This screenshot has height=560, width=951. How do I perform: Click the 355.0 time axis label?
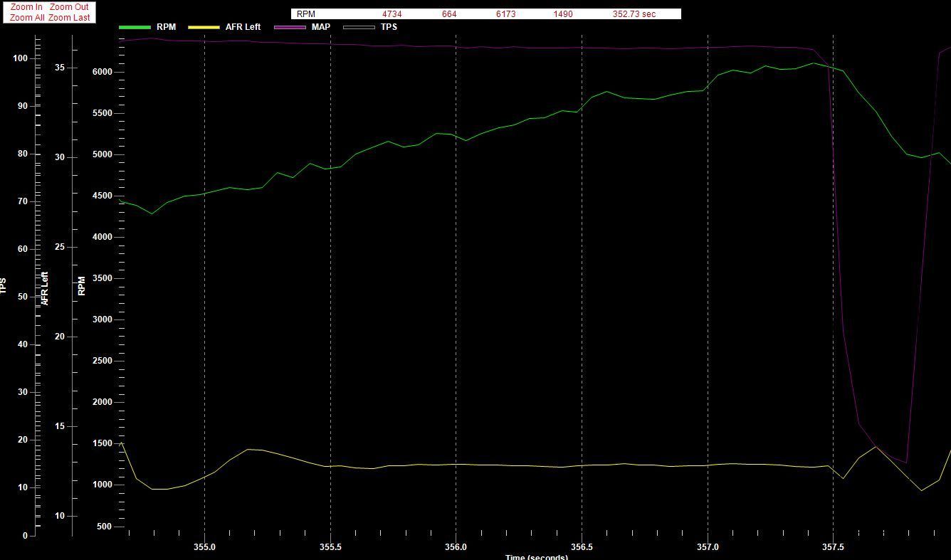(204, 547)
